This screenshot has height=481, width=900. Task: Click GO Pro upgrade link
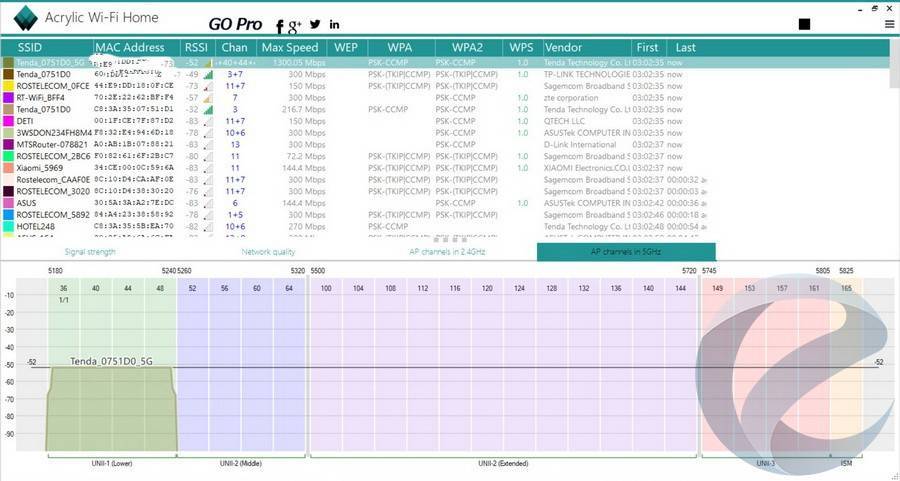[x=235, y=24]
